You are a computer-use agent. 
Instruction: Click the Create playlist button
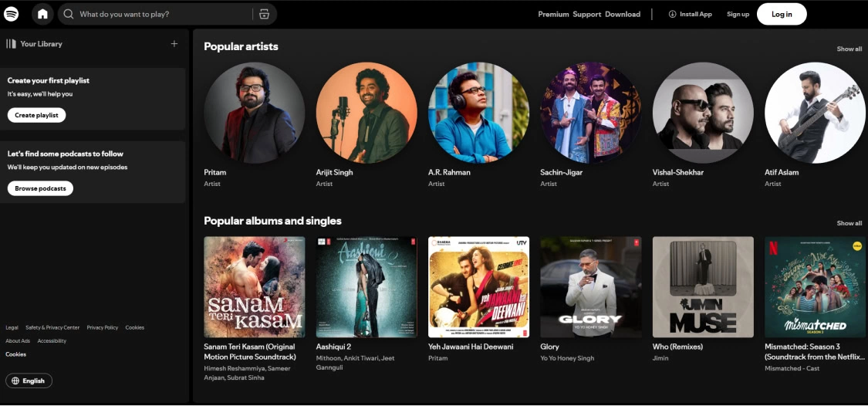point(36,115)
